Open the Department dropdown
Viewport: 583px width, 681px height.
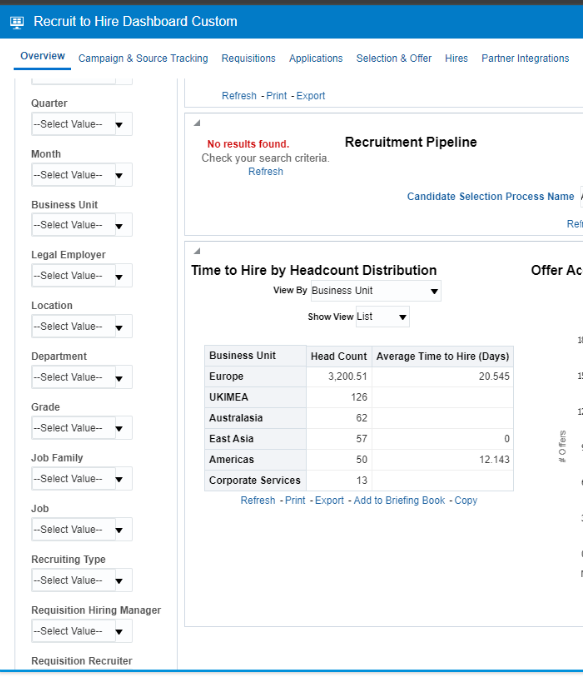82,377
